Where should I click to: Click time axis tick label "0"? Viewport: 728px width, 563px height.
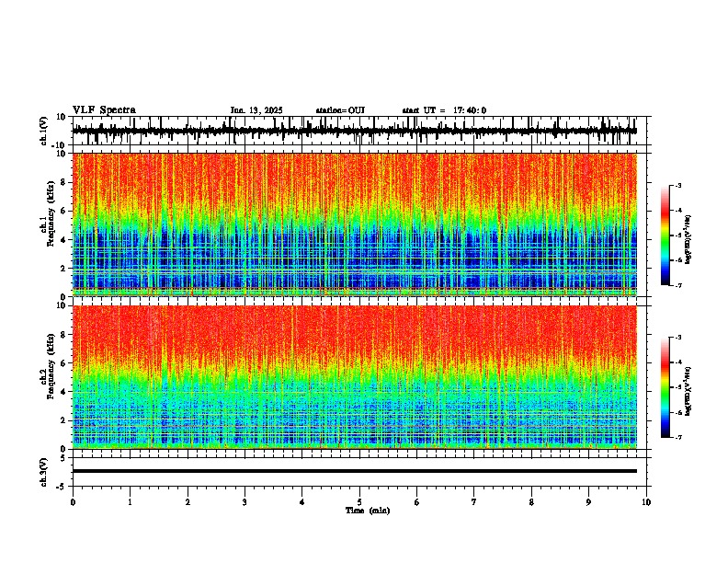click(x=73, y=502)
